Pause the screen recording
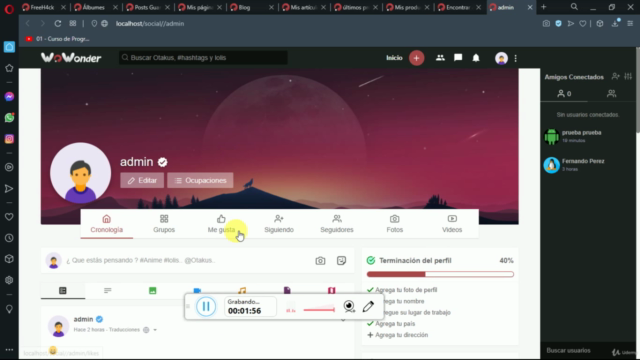Image resolution: width=640 pixels, height=360 pixels. 206,307
